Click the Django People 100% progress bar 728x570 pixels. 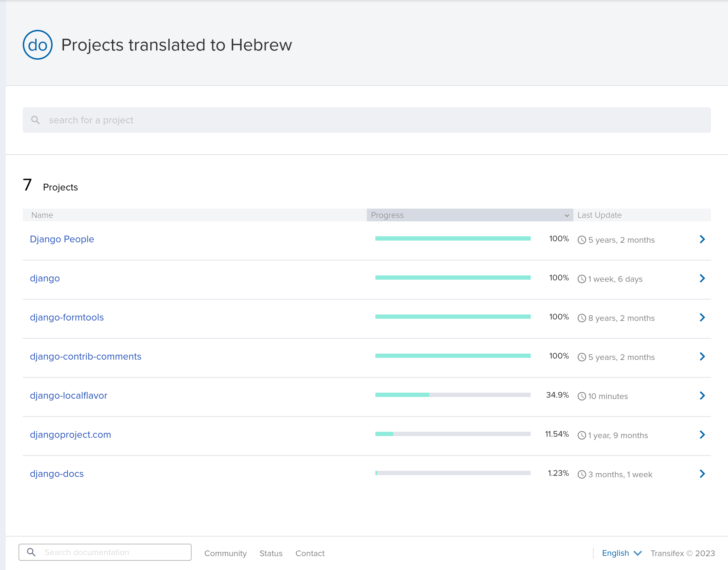click(x=453, y=238)
